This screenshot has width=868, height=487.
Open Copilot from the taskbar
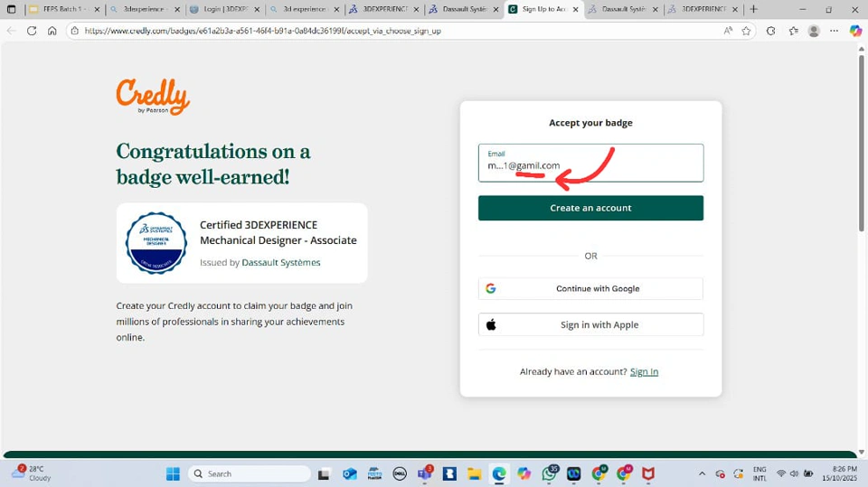(524, 473)
